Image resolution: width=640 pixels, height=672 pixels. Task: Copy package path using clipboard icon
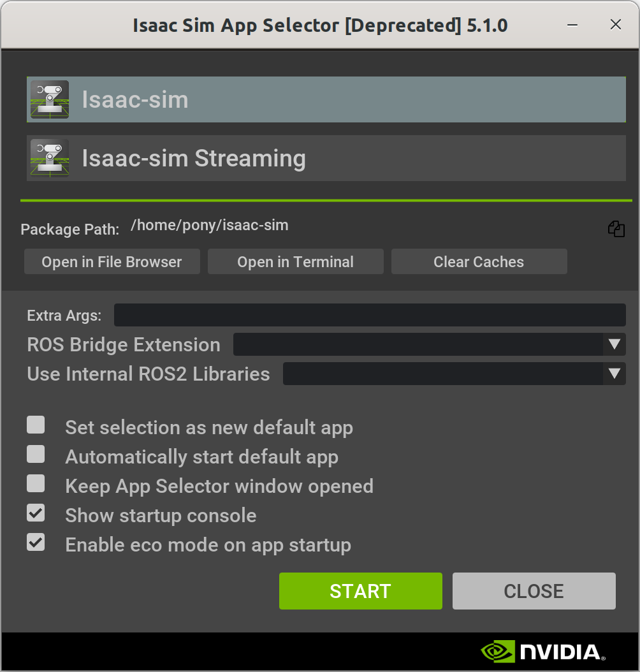616,229
